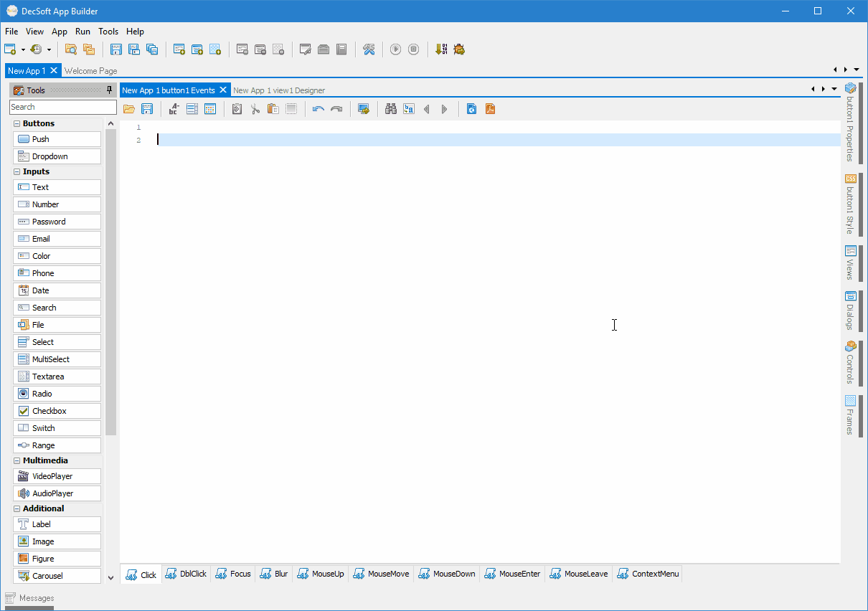Open the main tab list dropdown arrow
This screenshot has height=611, width=868.
point(857,70)
